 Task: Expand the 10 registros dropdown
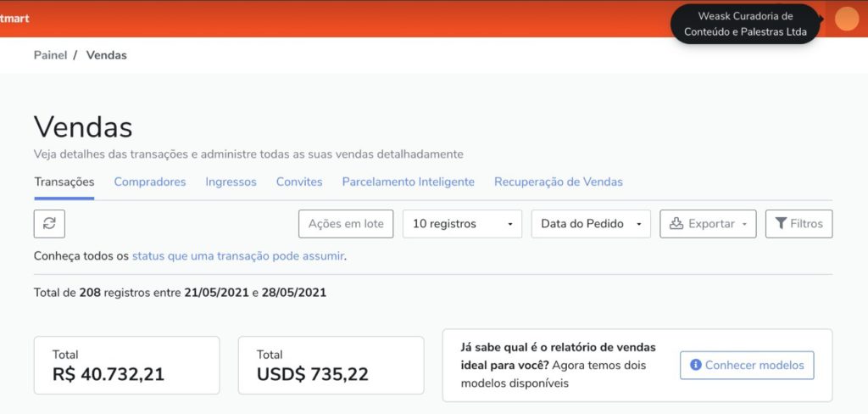click(462, 224)
